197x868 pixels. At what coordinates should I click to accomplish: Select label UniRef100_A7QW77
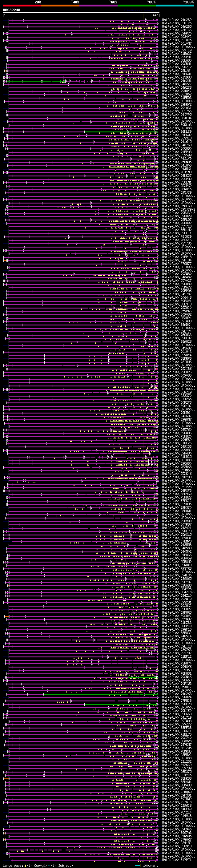[177, 264]
